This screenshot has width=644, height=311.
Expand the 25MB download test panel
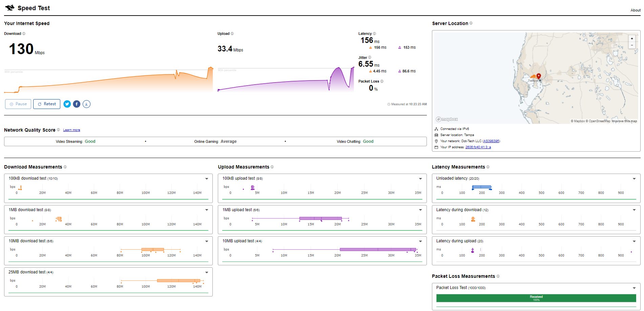pyautogui.click(x=207, y=272)
